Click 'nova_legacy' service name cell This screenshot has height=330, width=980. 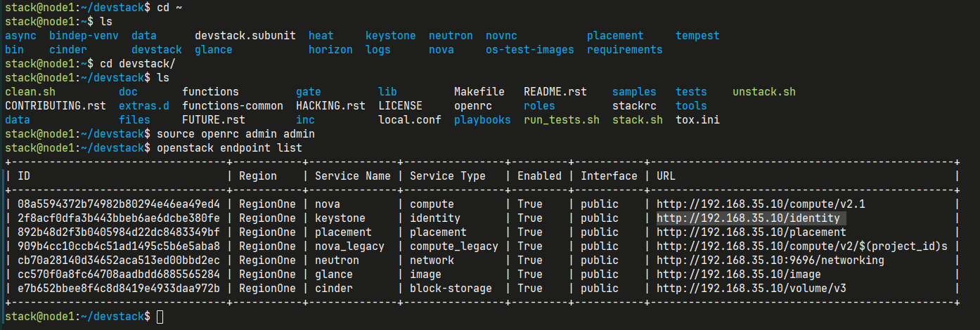(349, 246)
